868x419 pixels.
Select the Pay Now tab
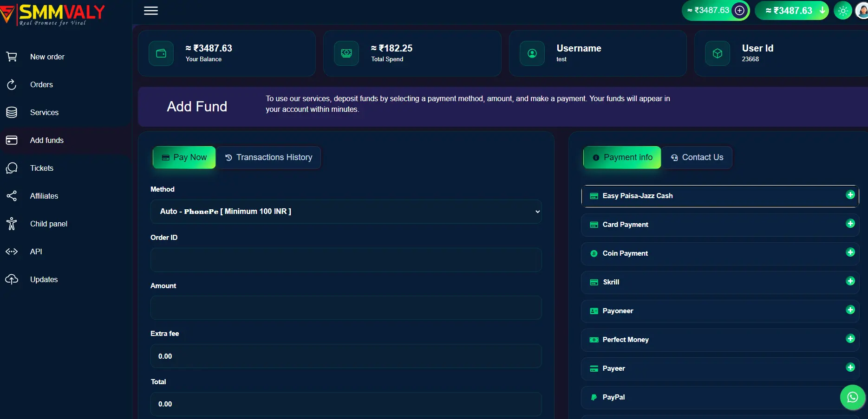(184, 157)
